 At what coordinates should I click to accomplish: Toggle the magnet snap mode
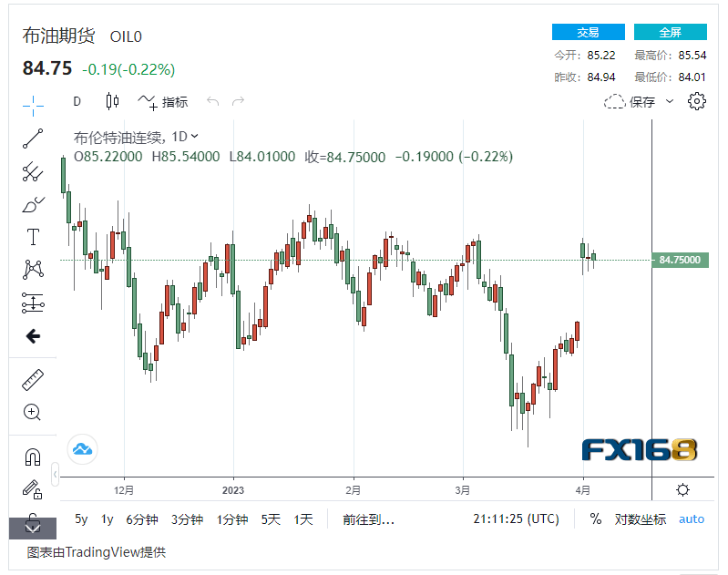coord(33,457)
